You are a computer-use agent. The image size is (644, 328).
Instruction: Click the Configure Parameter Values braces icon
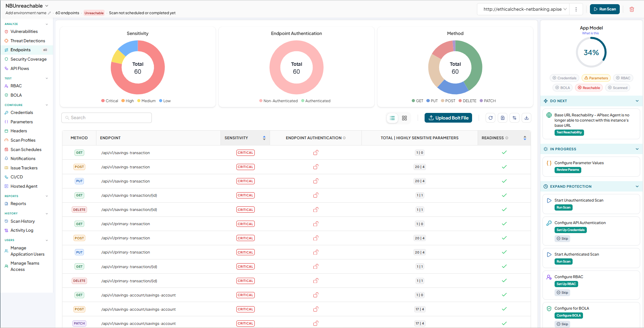(x=549, y=163)
